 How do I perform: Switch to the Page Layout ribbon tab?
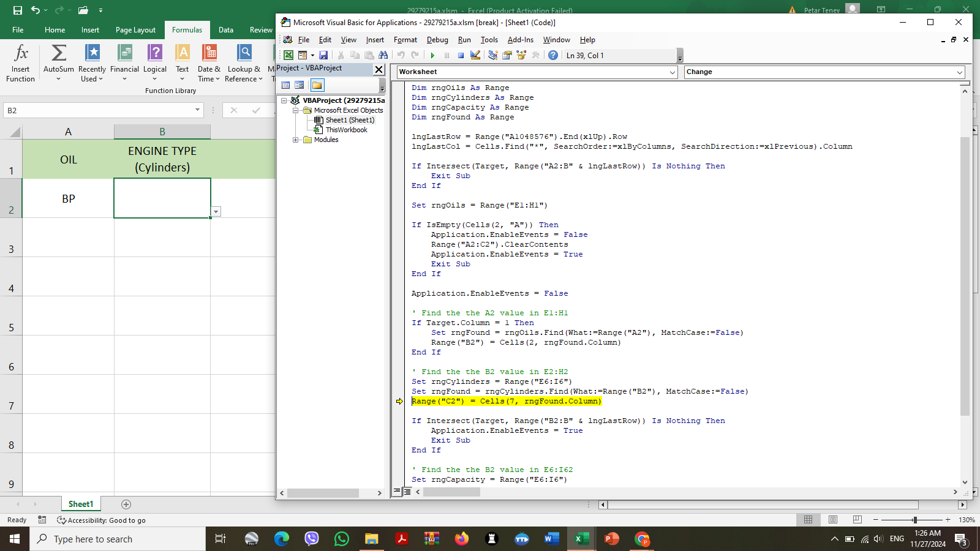(x=135, y=30)
